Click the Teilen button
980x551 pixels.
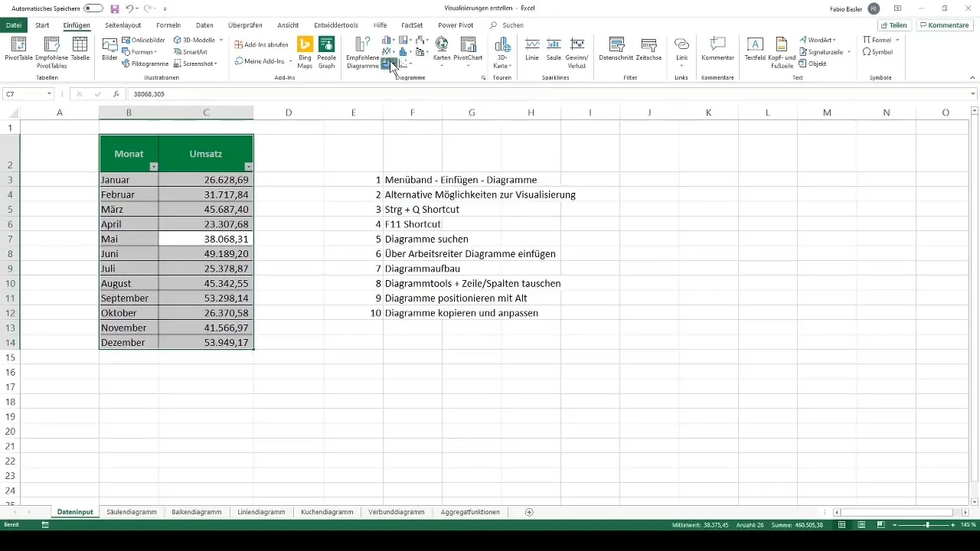pos(893,25)
